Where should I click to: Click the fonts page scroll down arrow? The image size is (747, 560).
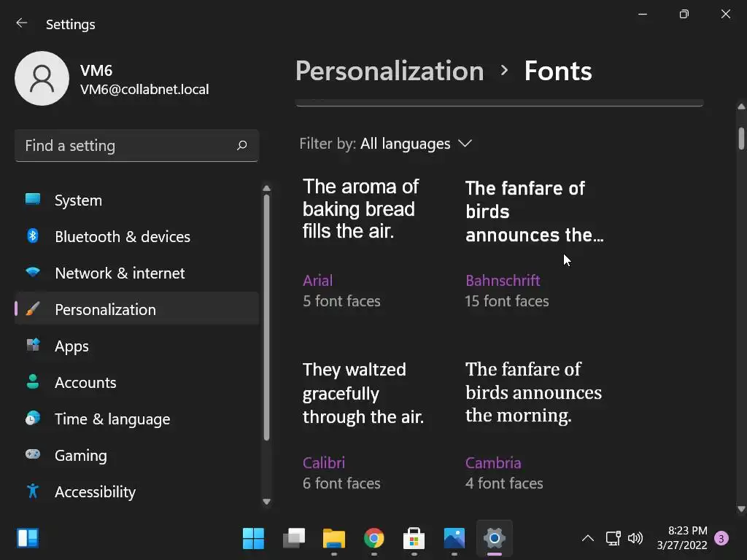click(x=741, y=509)
